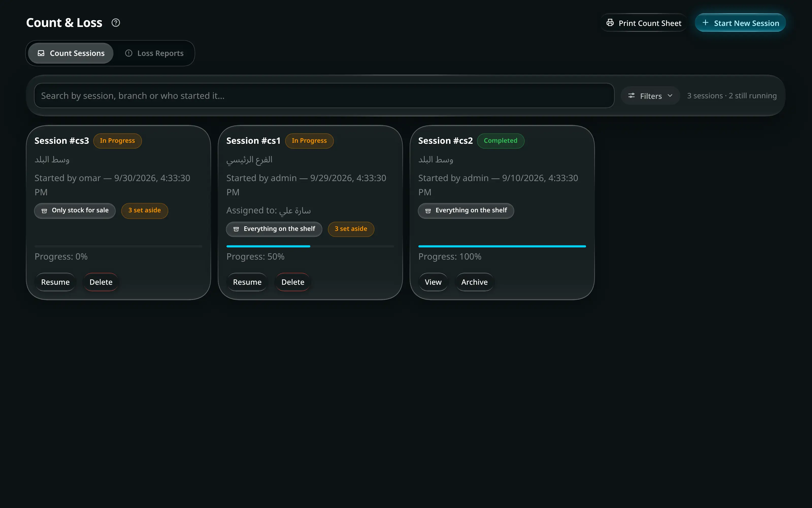Image resolution: width=812 pixels, height=508 pixels.
Task: Archive Session #cs2
Action: (474, 282)
